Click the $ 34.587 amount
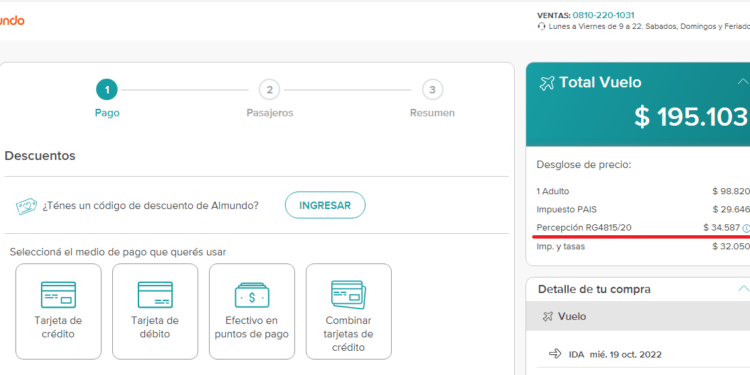 (721, 228)
